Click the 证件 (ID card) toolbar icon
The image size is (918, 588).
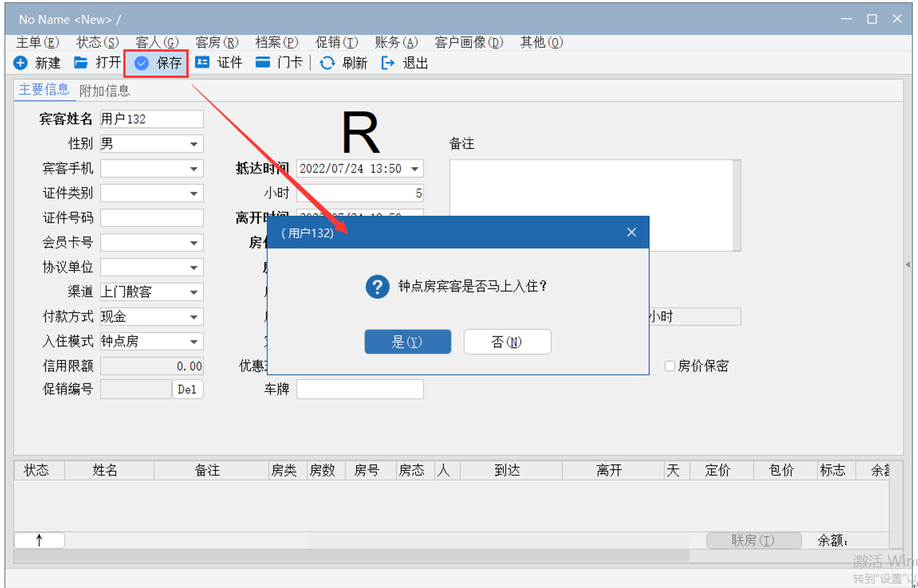[x=202, y=63]
